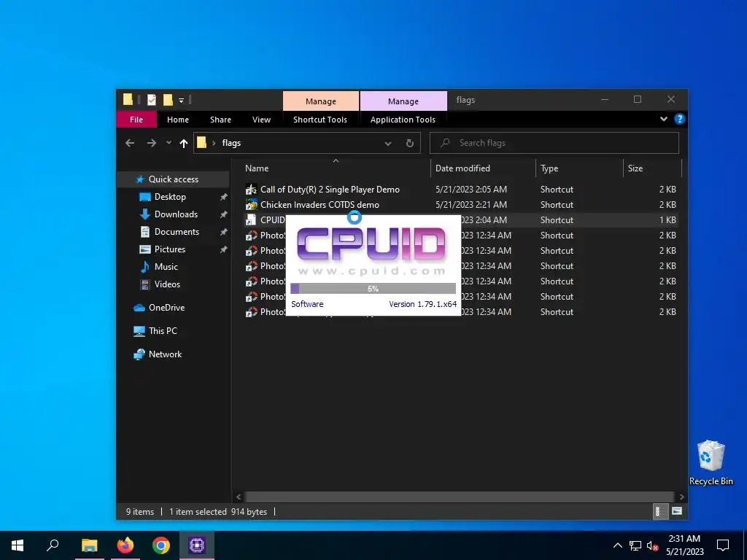Screen dimensions: 747x560
Task: Open Music in the navigation pane
Action: pos(166,267)
